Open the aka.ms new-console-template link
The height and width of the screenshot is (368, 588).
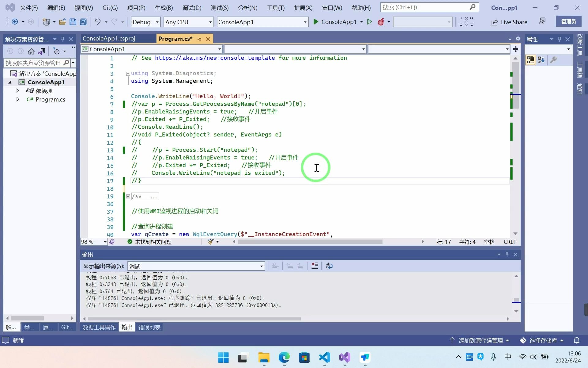(215, 58)
